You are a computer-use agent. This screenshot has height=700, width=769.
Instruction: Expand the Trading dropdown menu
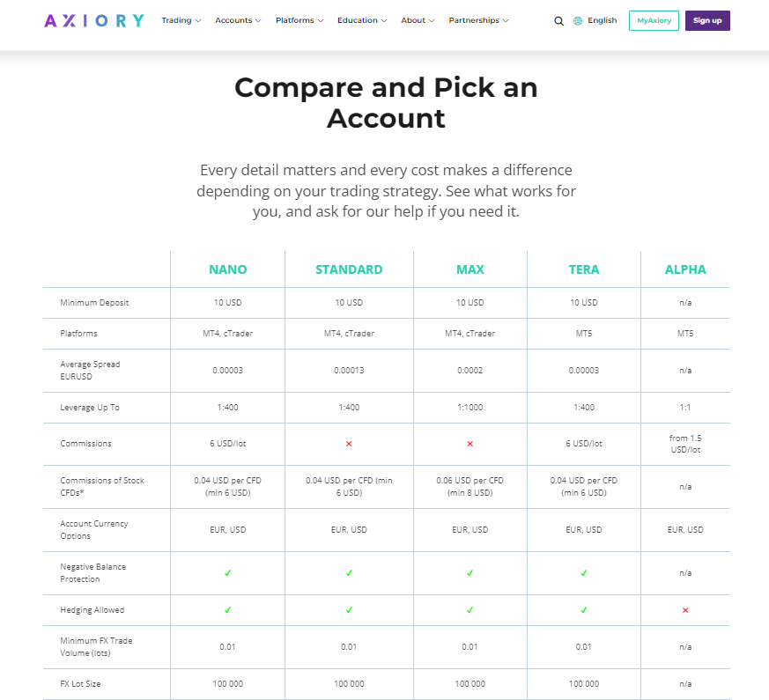coord(181,20)
